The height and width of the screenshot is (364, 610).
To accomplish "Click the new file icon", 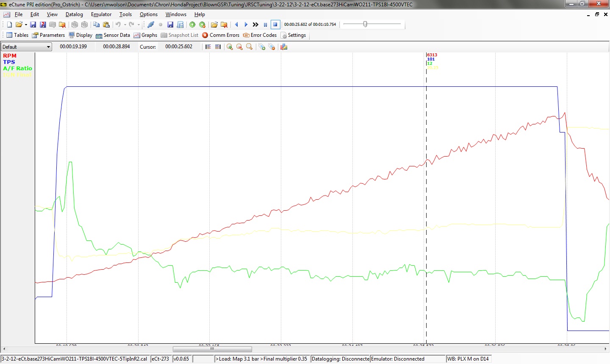I will point(9,25).
